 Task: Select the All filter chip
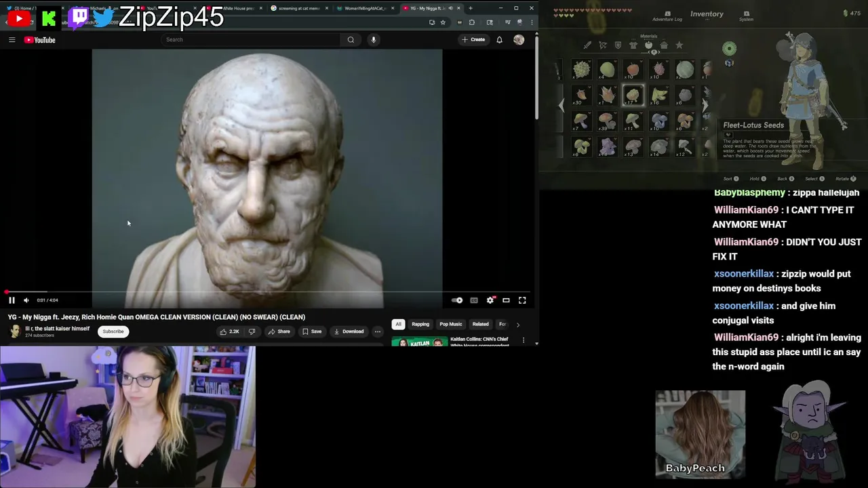tap(399, 324)
